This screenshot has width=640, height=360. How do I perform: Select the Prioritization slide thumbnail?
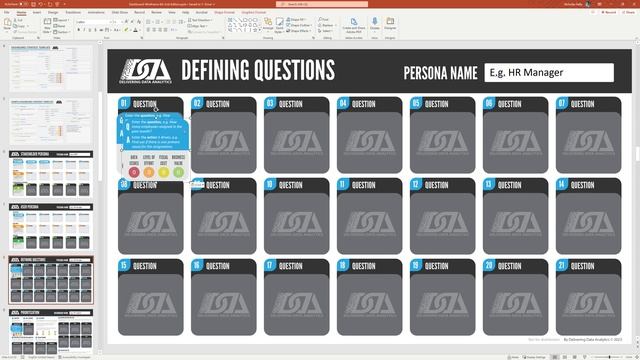[x=51, y=331]
